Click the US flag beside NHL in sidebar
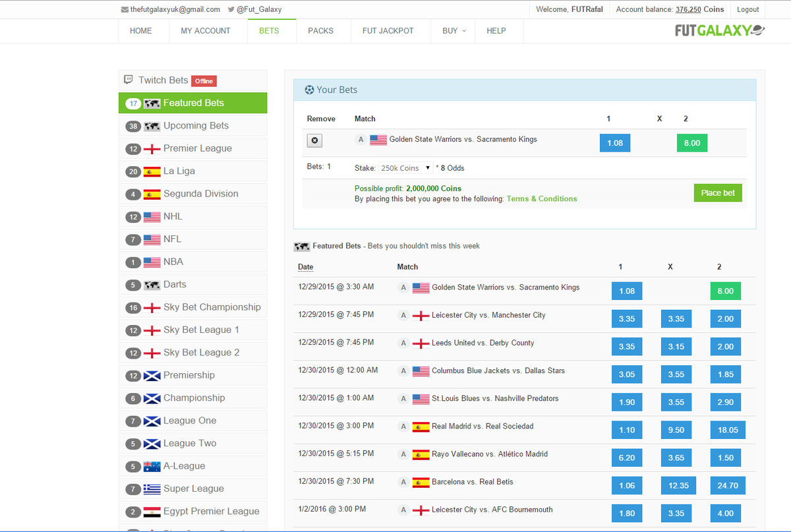Viewport: 791px width, 532px height. coord(152,217)
